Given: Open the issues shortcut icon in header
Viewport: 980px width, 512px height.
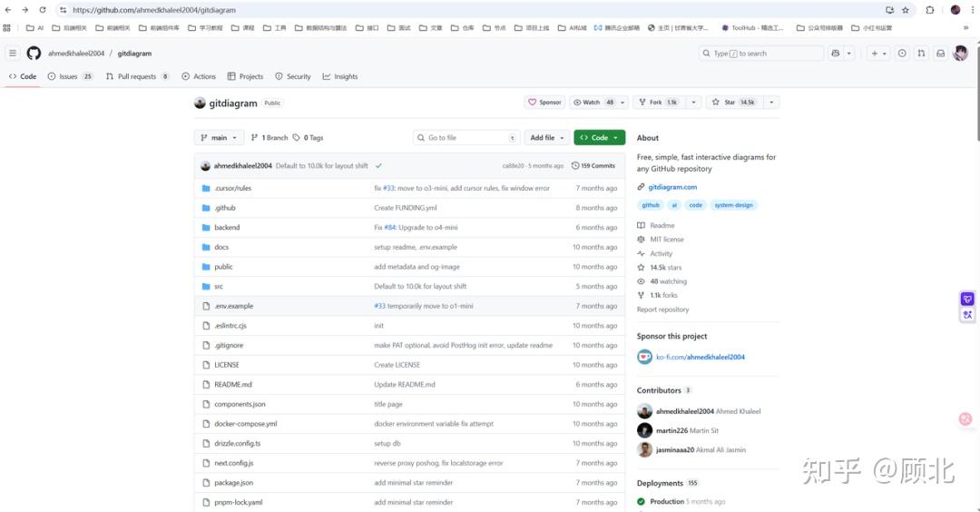Looking at the screenshot, I should (902, 54).
